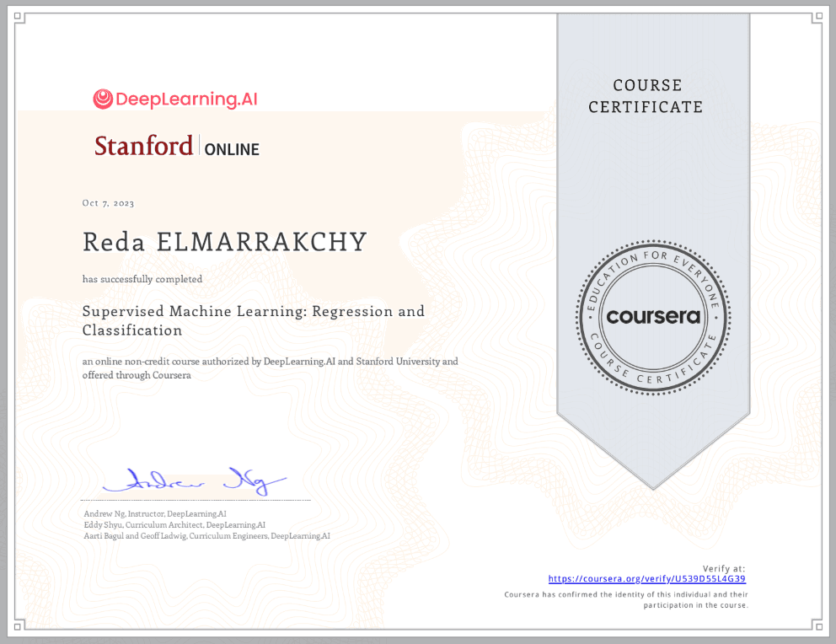This screenshot has width=836, height=644.
Task: Click the coursera wordmark inside the seal
Action: coord(653,317)
